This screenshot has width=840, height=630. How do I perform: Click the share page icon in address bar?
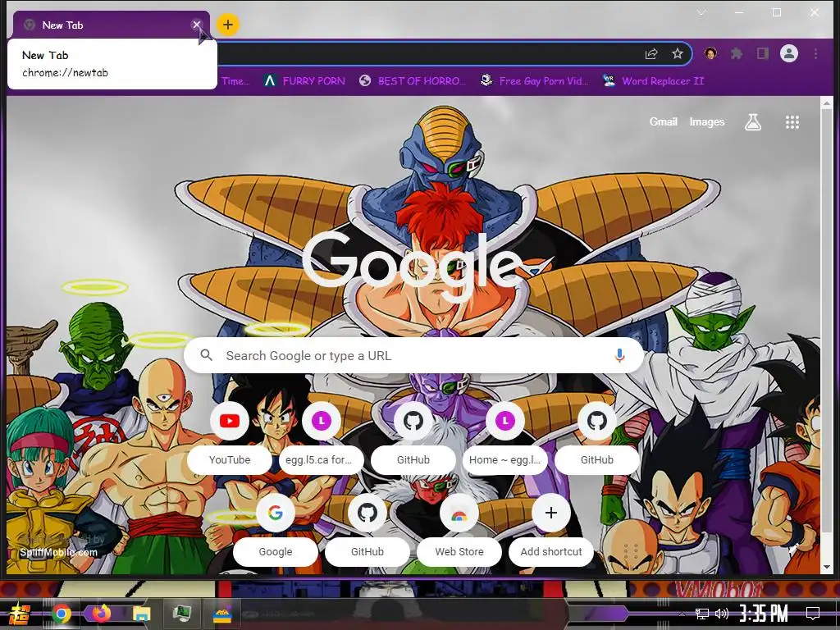pyautogui.click(x=651, y=53)
